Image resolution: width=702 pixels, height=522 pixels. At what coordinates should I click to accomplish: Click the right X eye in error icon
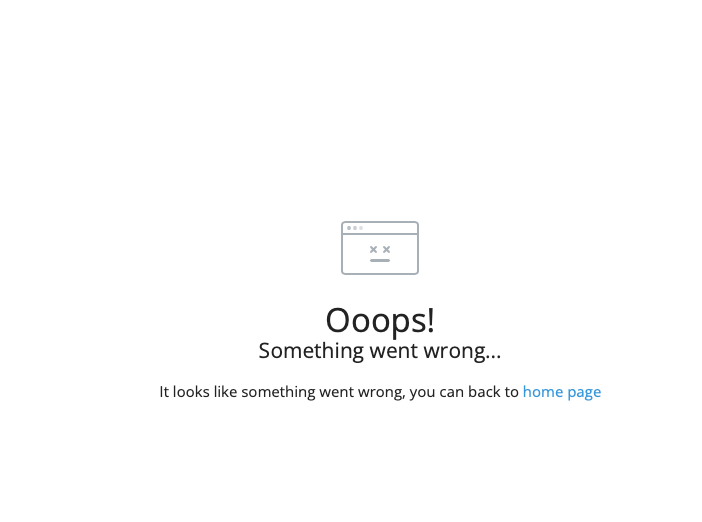386,249
